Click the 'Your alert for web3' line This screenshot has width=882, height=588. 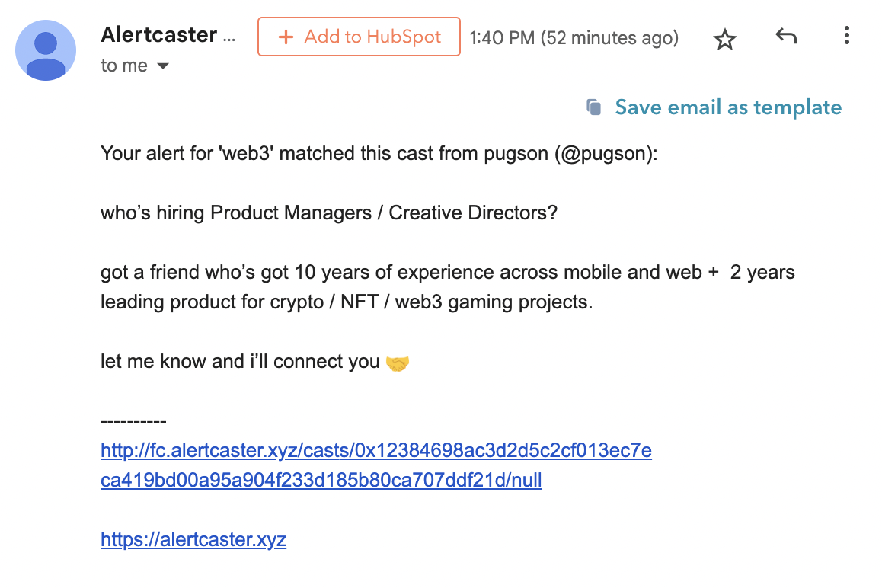[378, 154]
